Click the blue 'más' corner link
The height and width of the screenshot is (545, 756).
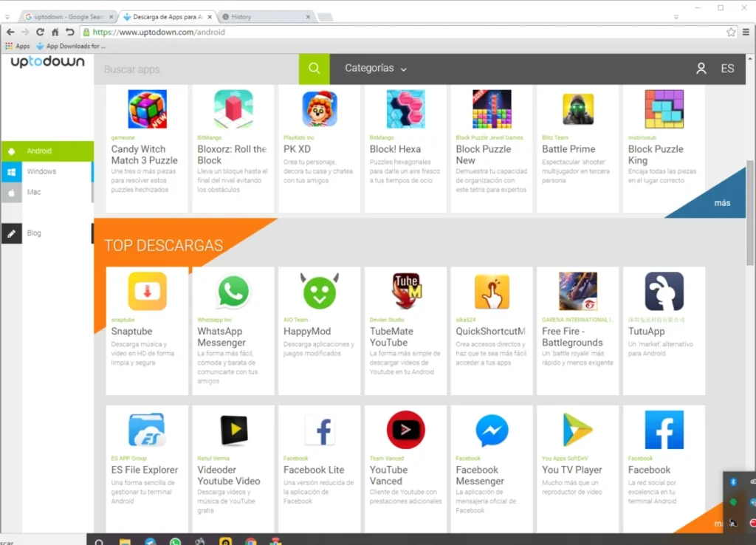coord(721,203)
